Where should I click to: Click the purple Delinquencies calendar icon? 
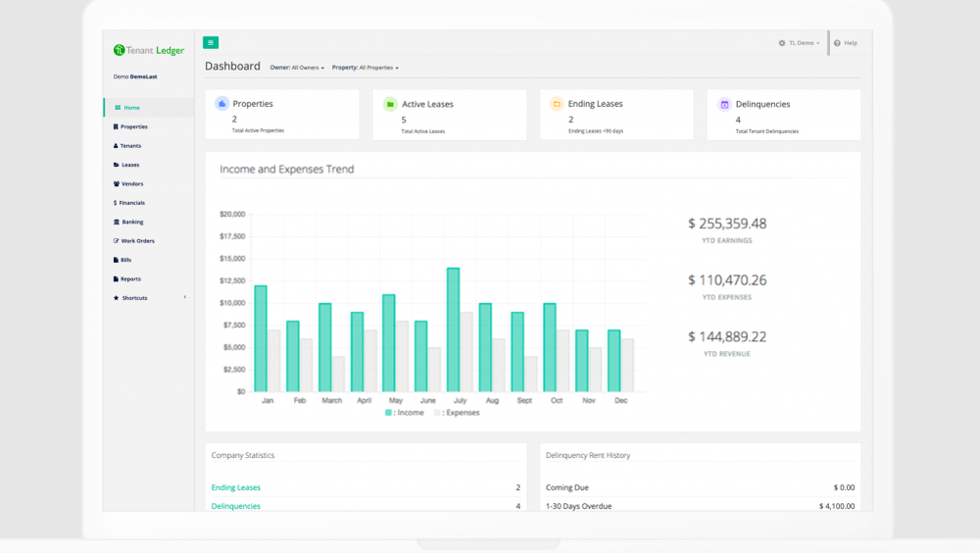point(724,104)
